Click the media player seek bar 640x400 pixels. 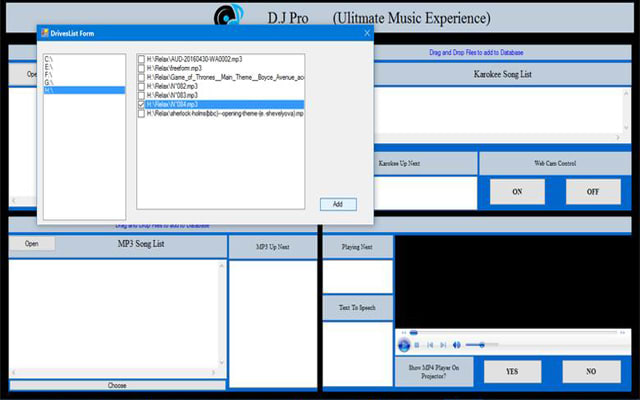[514, 333]
